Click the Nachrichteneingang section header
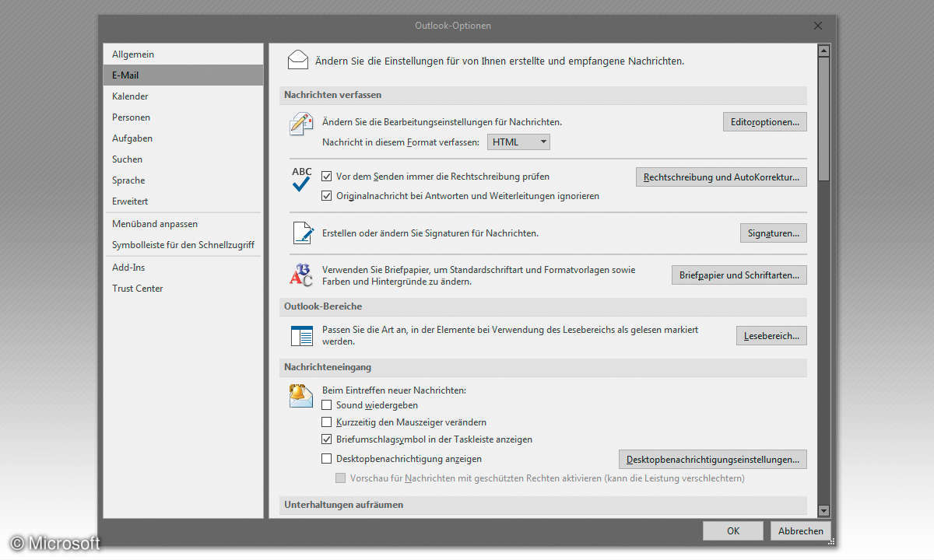Image resolution: width=934 pixels, height=560 pixels. pos(543,366)
